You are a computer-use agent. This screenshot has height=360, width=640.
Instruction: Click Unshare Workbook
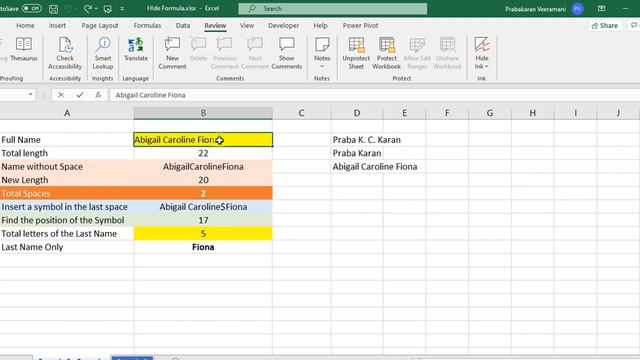tap(447, 53)
